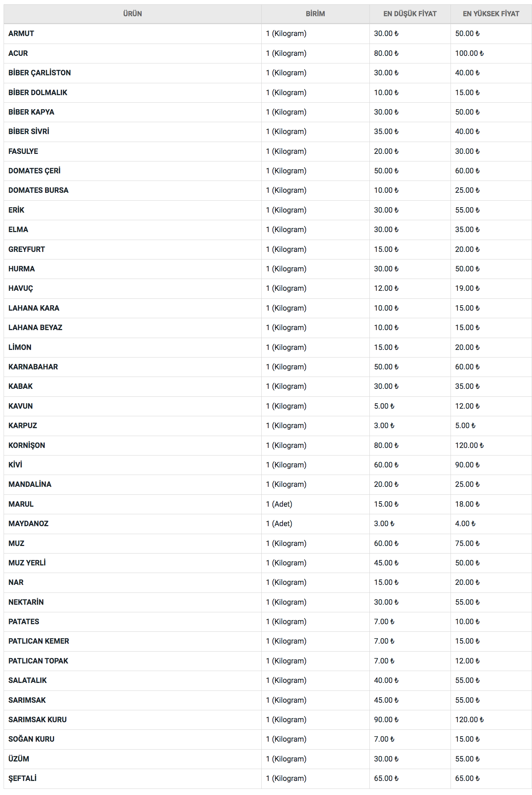Click the ÜRÜN column header

pos(132,14)
